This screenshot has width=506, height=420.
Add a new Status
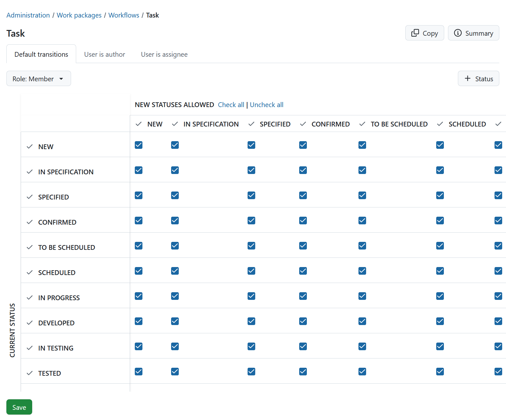[x=478, y=78]
